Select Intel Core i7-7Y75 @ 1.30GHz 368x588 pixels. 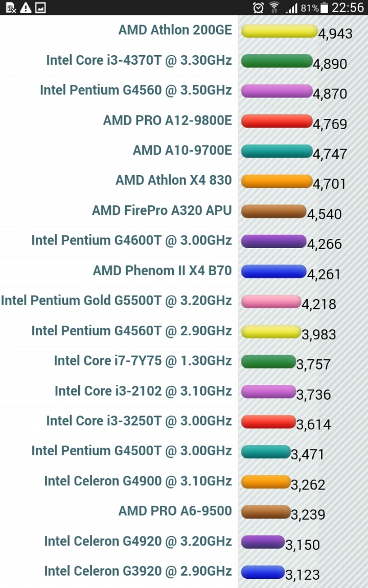pyautogui.click(x=143, y=361)
